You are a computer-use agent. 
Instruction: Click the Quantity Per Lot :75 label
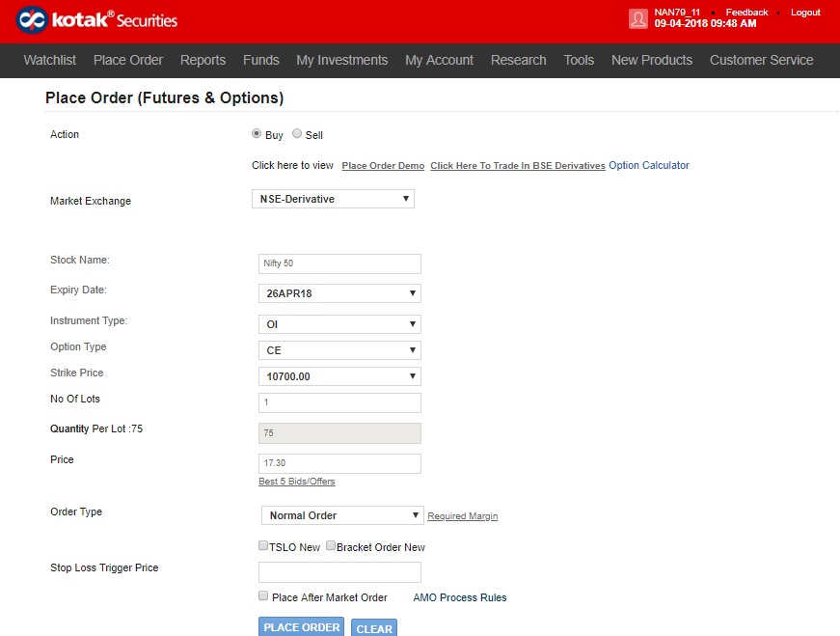(x=96, y=429)
